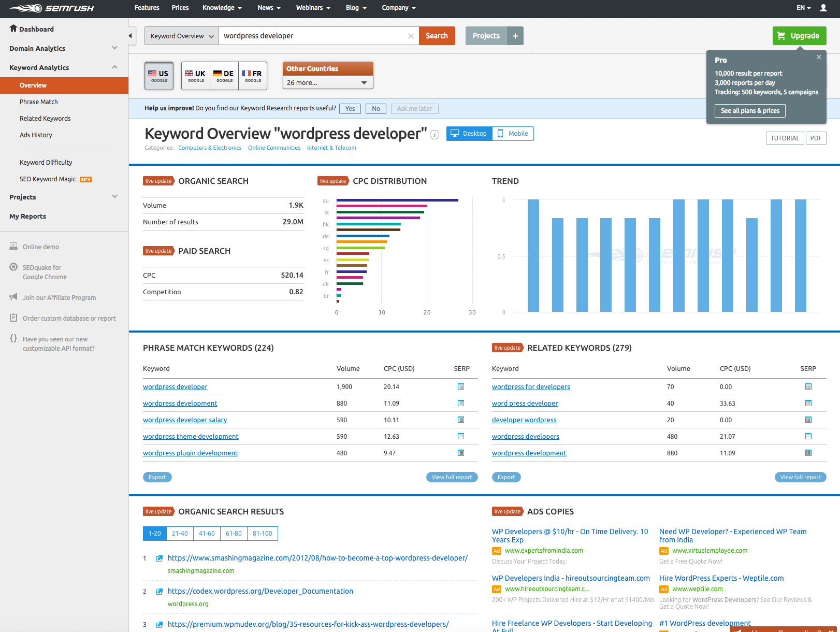The width and height of the screenshot is (840, 632).
Task: Clear the search field with X icon
Action: (x=411, y=36)
